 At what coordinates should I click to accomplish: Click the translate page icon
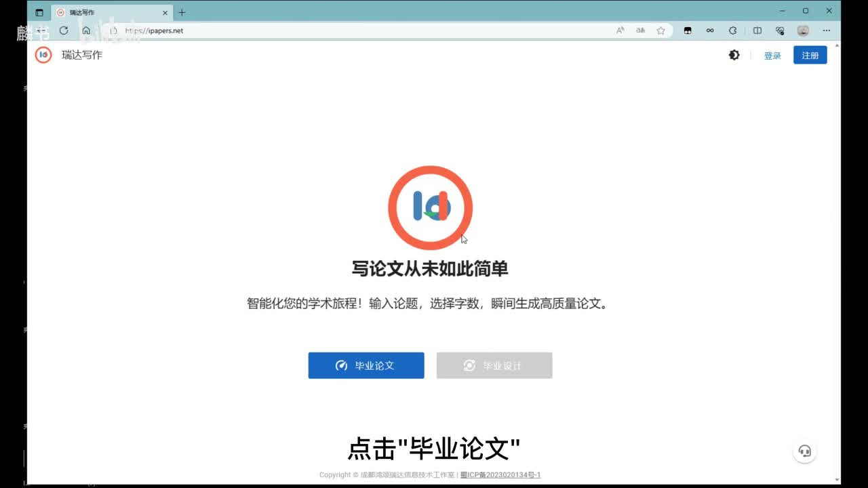640,30
